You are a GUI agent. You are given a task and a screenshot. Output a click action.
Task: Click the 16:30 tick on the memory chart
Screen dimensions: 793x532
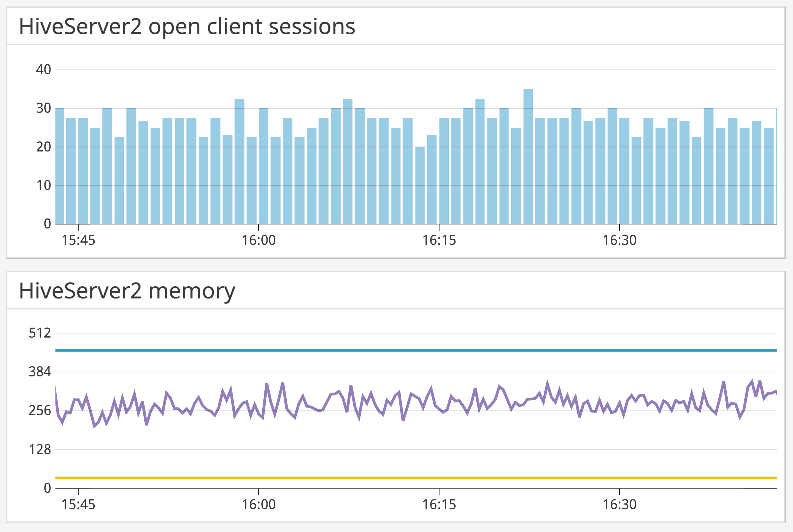pos(620,504)
